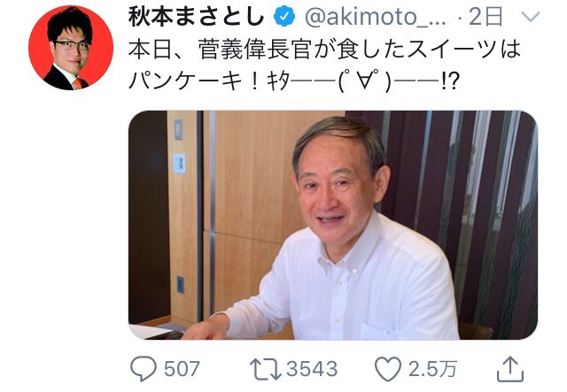Click the 2.5万 likes count
Viewport: 567px width, 392px height.
432,369
